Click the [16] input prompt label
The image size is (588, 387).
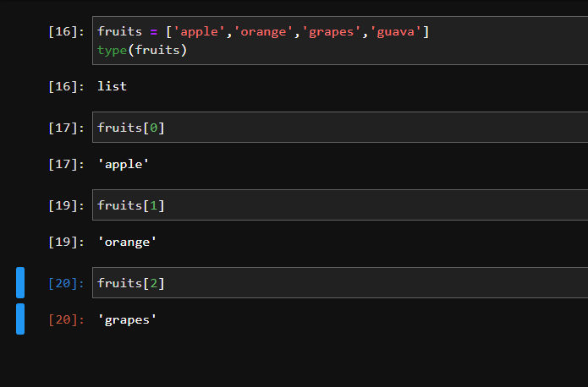tap(66, 32)
